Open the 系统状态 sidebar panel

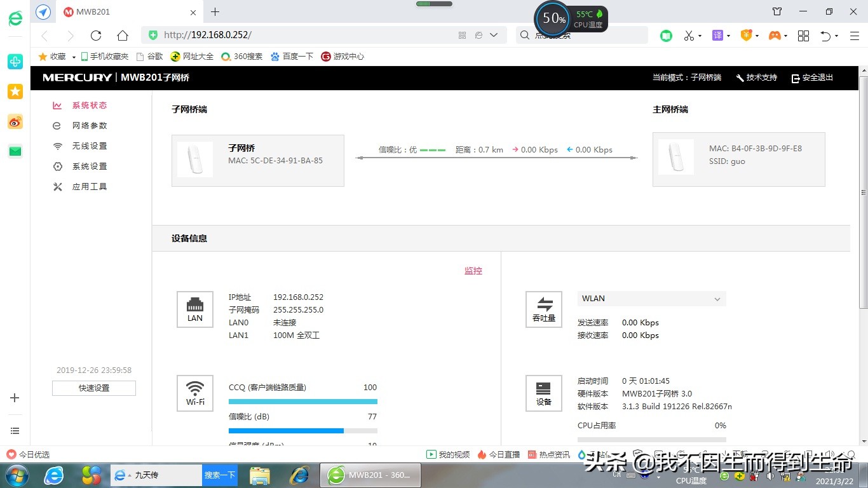pos(89,105)
